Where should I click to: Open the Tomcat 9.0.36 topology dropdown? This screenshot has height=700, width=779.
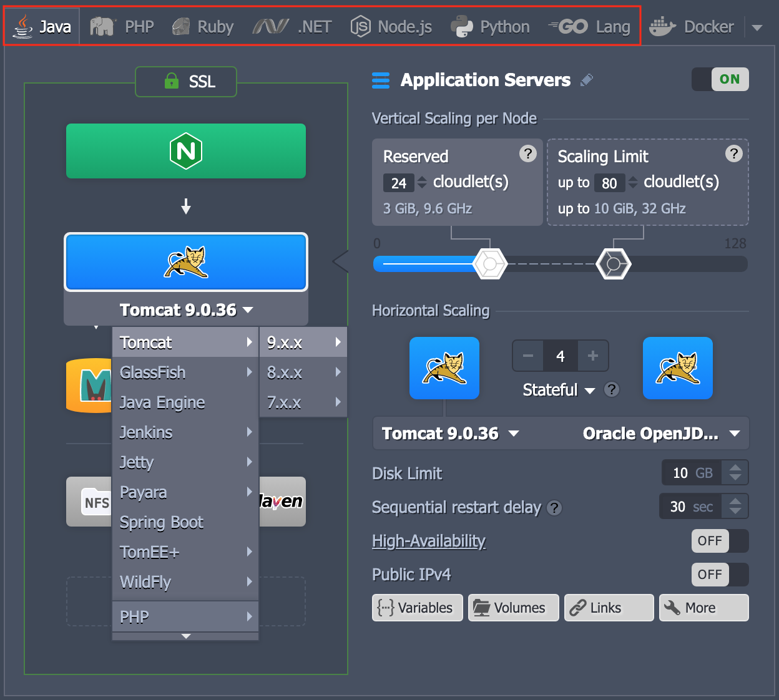click(x=186, y=309)
